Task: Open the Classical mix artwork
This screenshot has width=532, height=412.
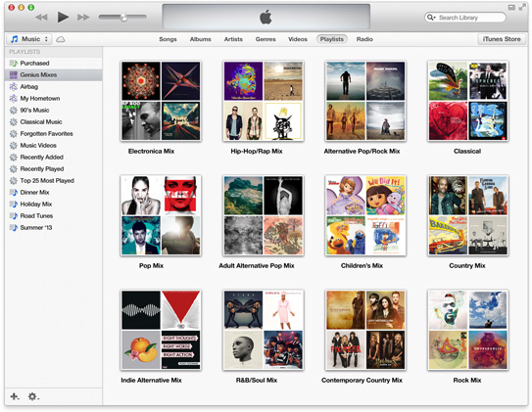Action: point(468,101)
